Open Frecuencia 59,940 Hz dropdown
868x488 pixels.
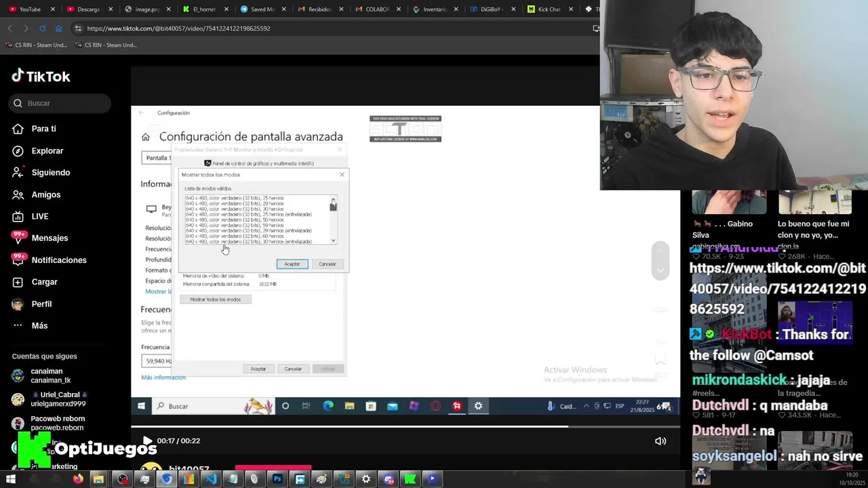point(157,361)
